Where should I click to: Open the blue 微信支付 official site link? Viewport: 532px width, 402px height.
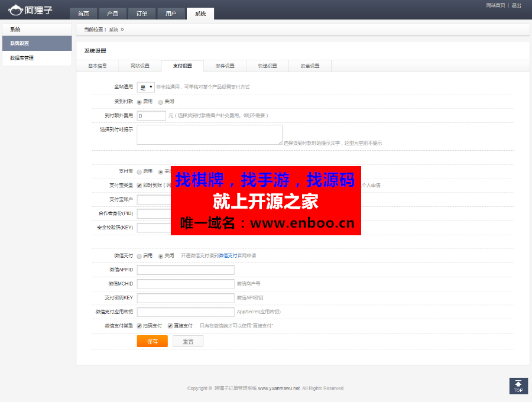pyautogui.click(x=228, y=255)
